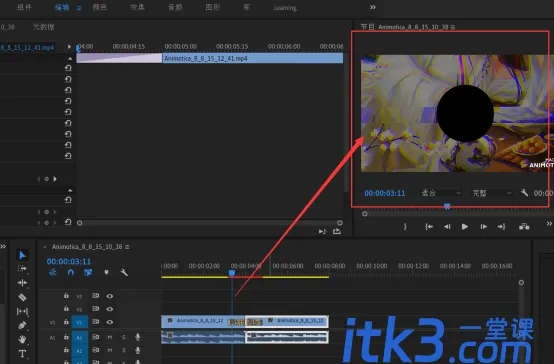
Task: Toggle A2 track targeting button
Action: tap(79, 350)
